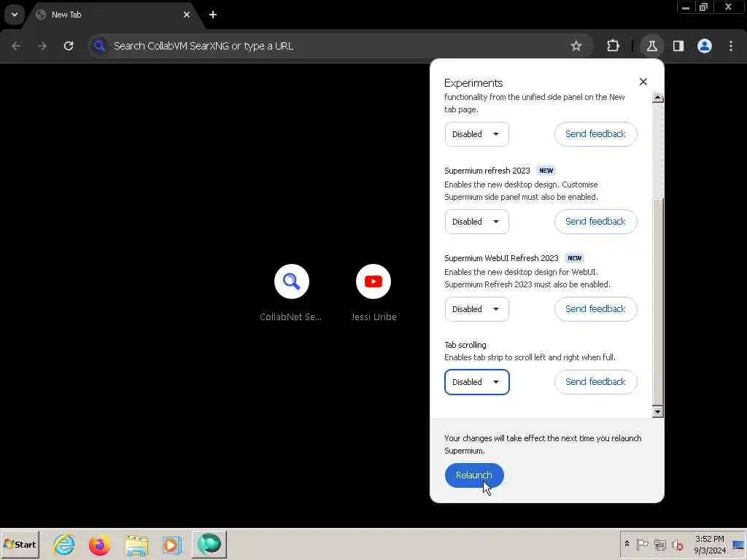Click the Experiments scrollbar down arrow
The width and height of the screenshot is (747, 560).
click(657, 411)
